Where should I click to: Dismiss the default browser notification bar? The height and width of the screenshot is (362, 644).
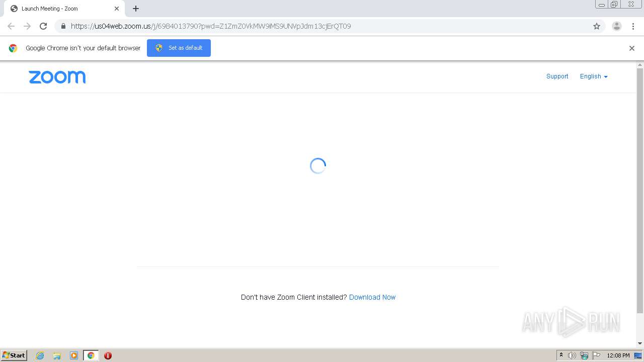(x=632, y=48)
